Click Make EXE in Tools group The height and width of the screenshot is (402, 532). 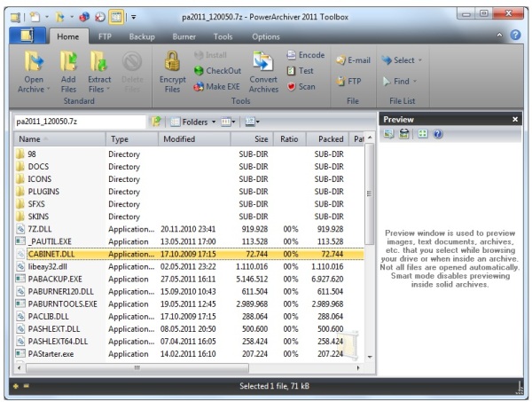tap(216, 87)
